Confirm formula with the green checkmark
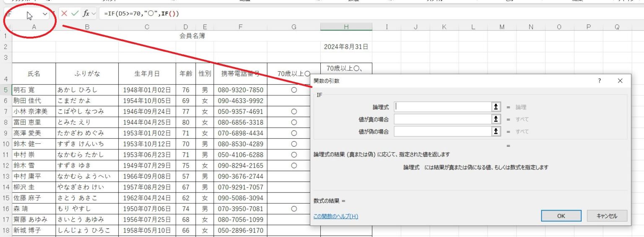 [x=75, y=13]
